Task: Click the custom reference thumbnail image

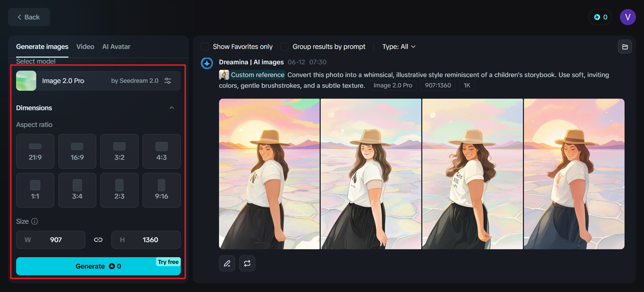Action: pos(224,75)
